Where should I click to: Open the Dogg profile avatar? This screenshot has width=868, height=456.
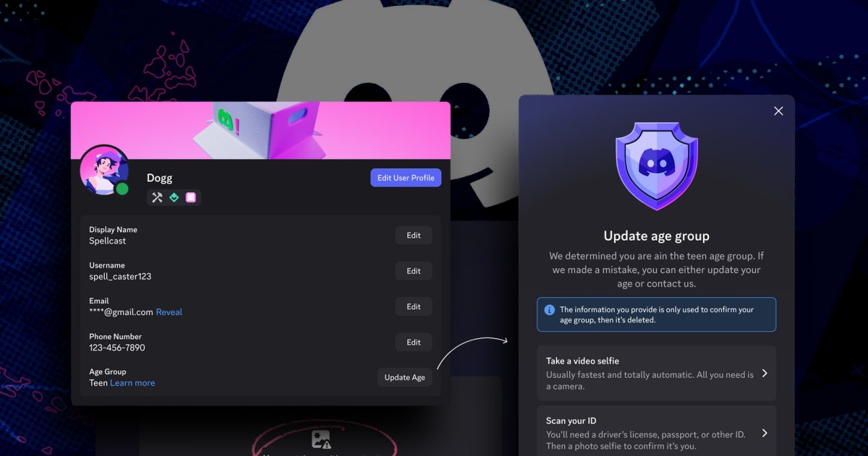[103, 170]
